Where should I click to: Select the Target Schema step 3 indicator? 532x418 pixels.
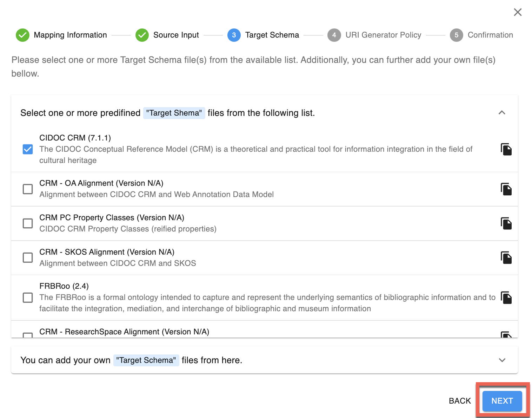click(234, 35)
